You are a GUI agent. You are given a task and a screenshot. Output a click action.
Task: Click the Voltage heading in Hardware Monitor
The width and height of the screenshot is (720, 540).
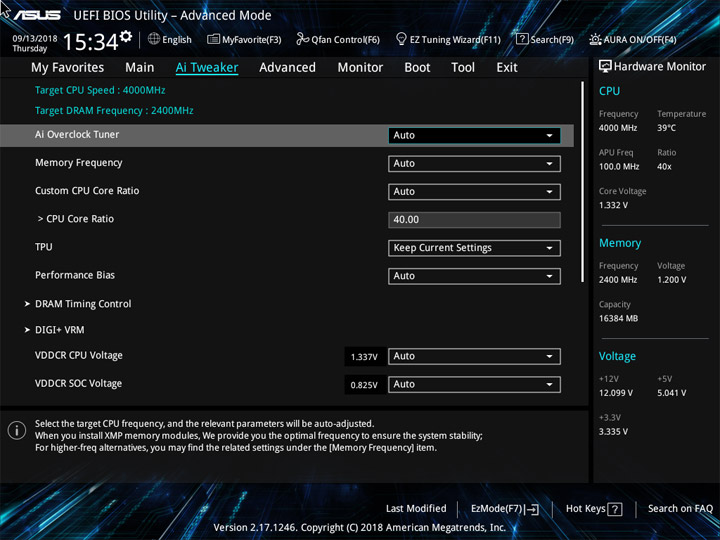tap(617, 356)
